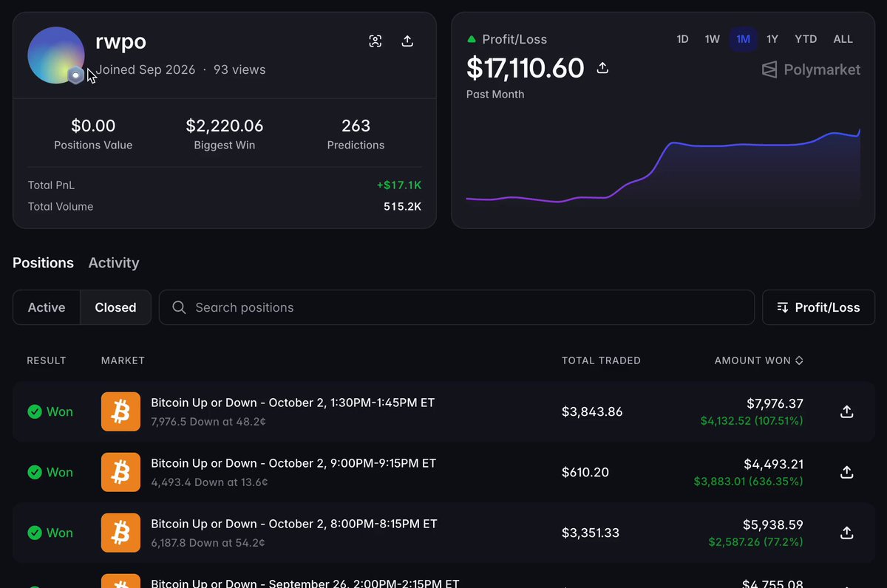Share the 1:30PM-1:45PM position

(847, 411)
